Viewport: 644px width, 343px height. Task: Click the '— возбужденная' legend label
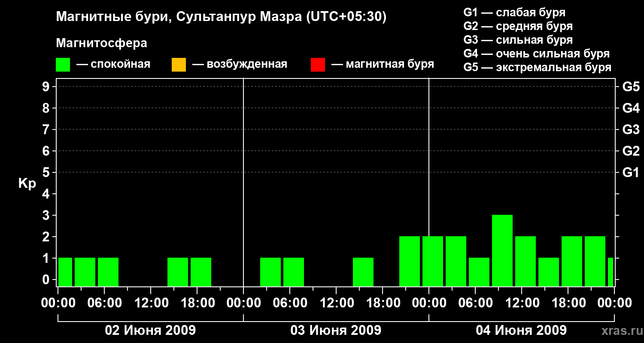tap(240, 64)
